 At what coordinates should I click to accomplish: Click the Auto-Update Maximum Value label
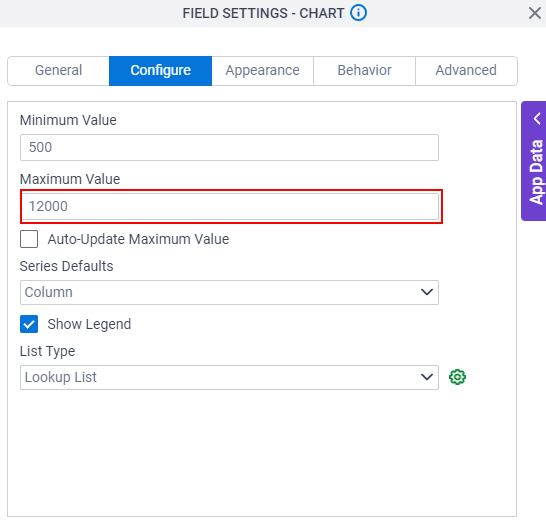pos(138,239)
